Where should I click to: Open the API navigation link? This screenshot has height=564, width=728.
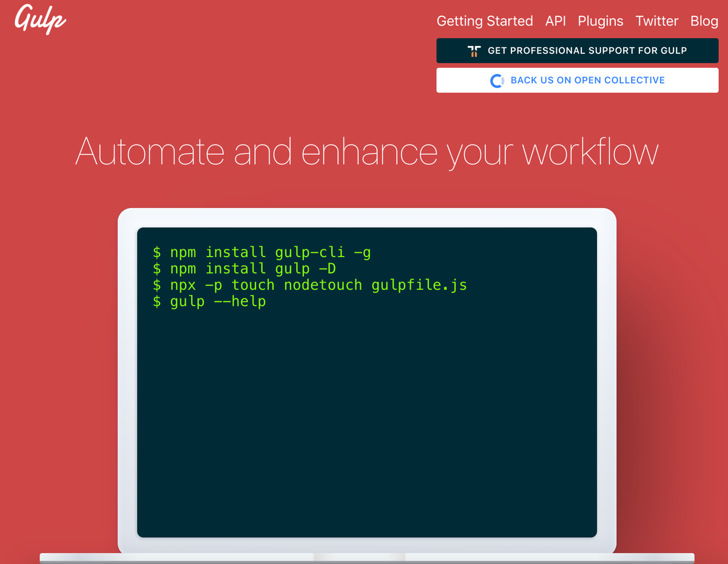[556, 21]
